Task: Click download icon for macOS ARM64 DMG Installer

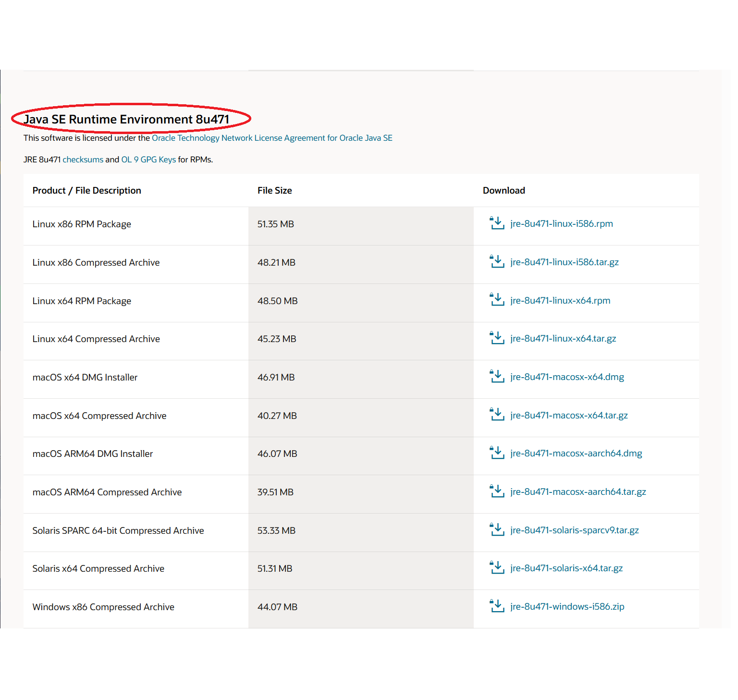Action: (497, 453)
